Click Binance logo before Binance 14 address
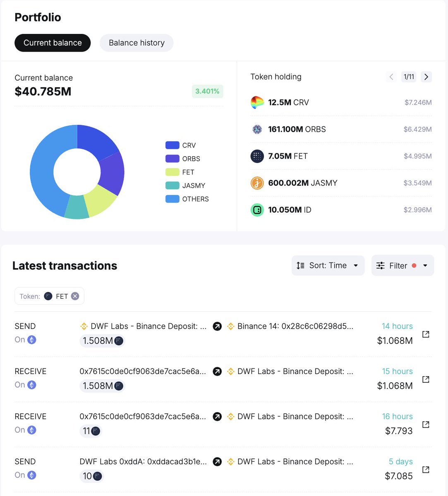The width and height of the screenshot is (448, 496). 231,327
